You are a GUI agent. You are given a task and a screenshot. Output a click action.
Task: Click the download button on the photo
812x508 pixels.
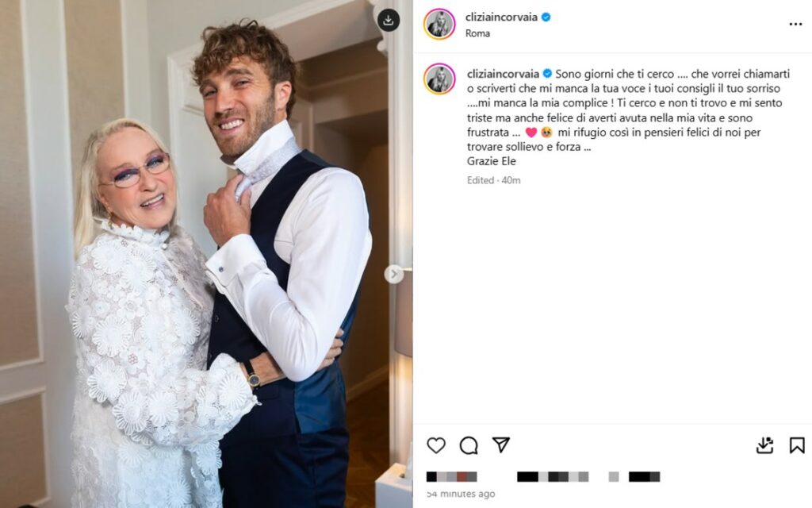(388, 21)
